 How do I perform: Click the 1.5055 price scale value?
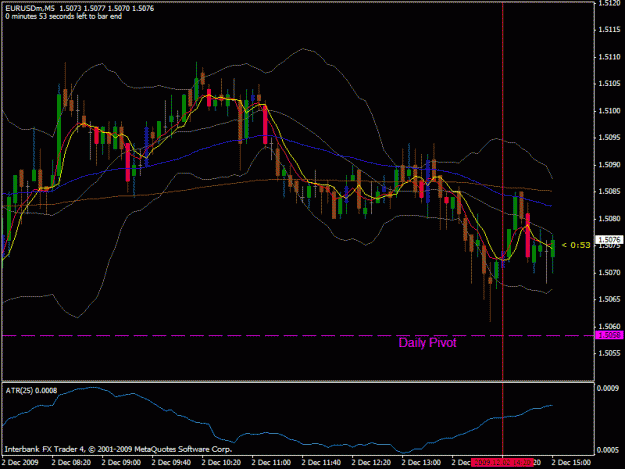coord(609,353)
